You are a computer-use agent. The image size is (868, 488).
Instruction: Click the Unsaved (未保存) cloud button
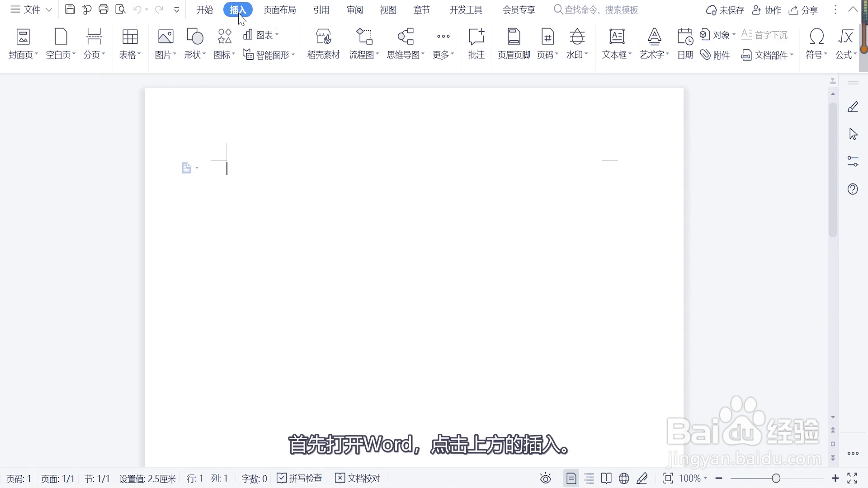click(x=725, y=10)
